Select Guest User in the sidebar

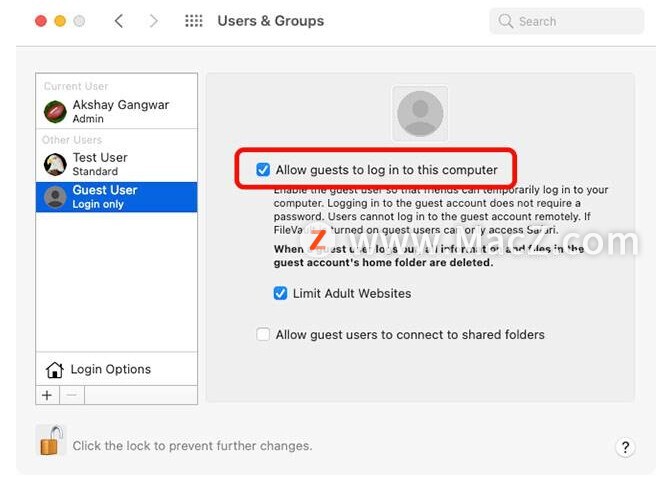117,197
